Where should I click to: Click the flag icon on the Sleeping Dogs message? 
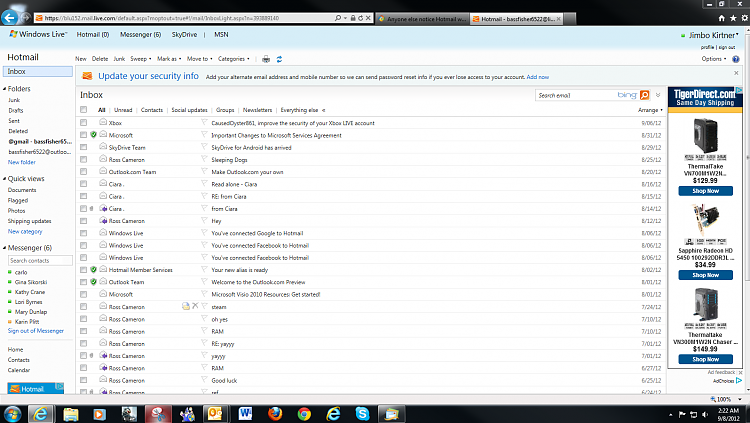(204, 159)
